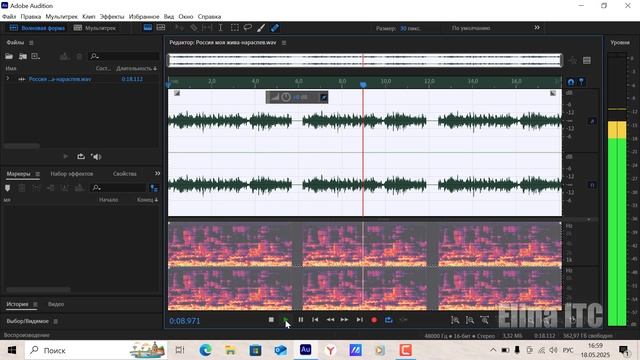640x360 pixels.
Task: Click Zoom In amplitude icon
Action: click(455, 320)
